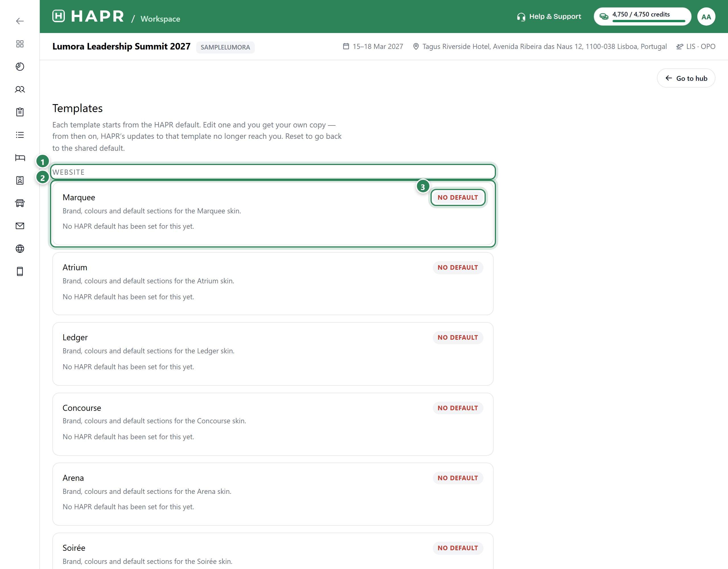Click the Templates page heading
This screenshot has height=569, width=728.
(x=77, y=108)
